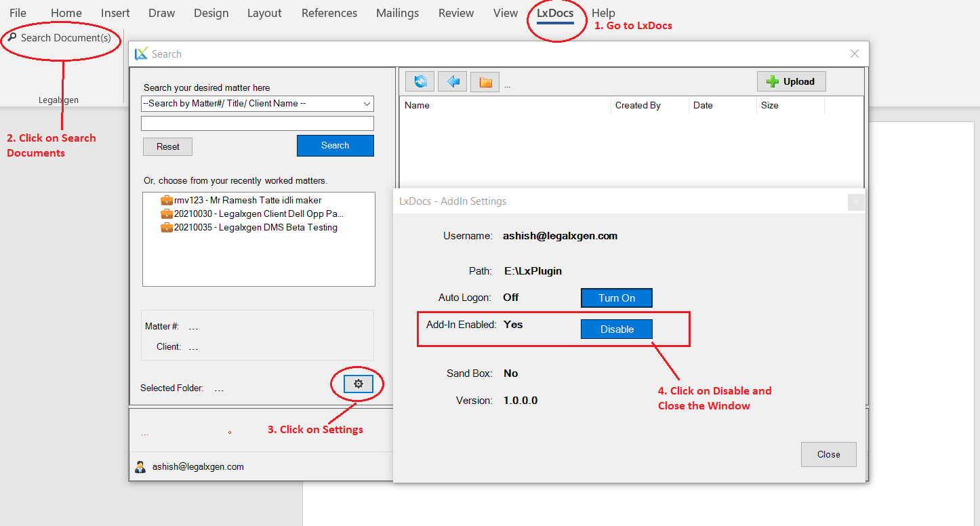Select matter 20210030 Legalxgen Client Dell
The height and width of the screenshot is (526, 980).
[253, 214]
